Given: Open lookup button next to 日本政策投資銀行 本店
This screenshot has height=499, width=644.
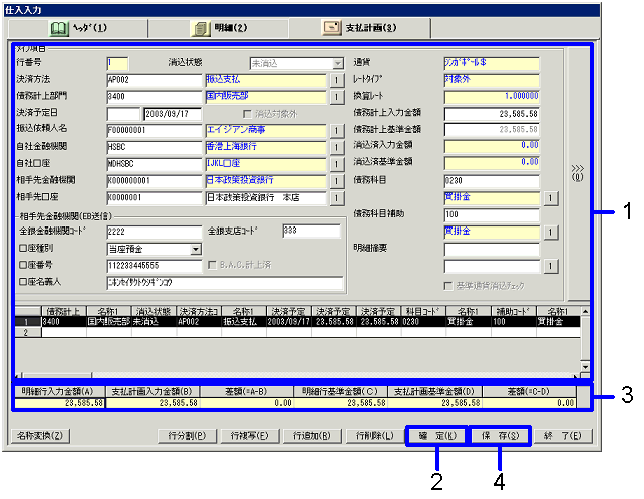Looking at the screenshot, I should click(x=336, y=198).
